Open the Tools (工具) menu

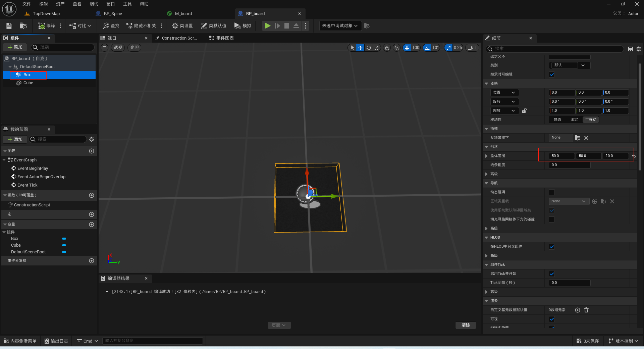[127, 4]
